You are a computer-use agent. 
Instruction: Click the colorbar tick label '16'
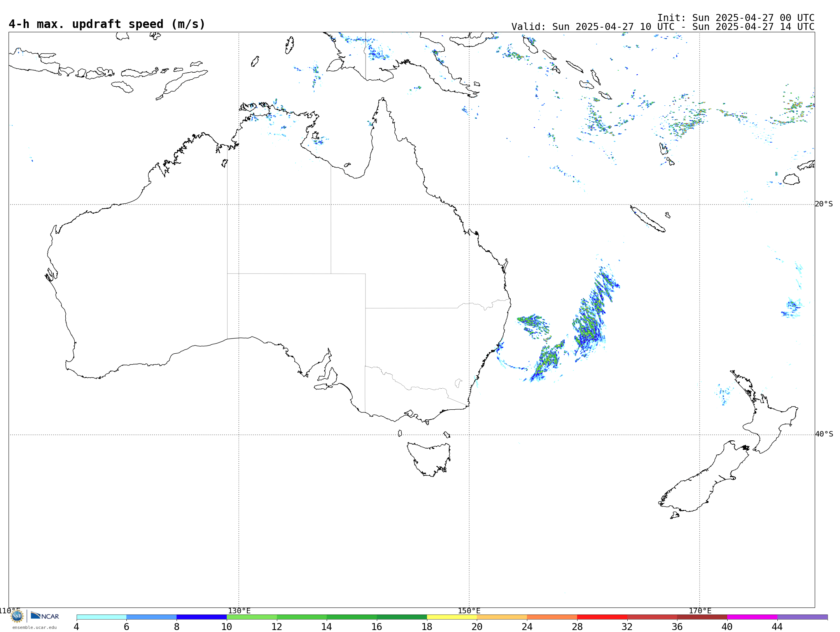pyautogui.click(x=377, y=627)
